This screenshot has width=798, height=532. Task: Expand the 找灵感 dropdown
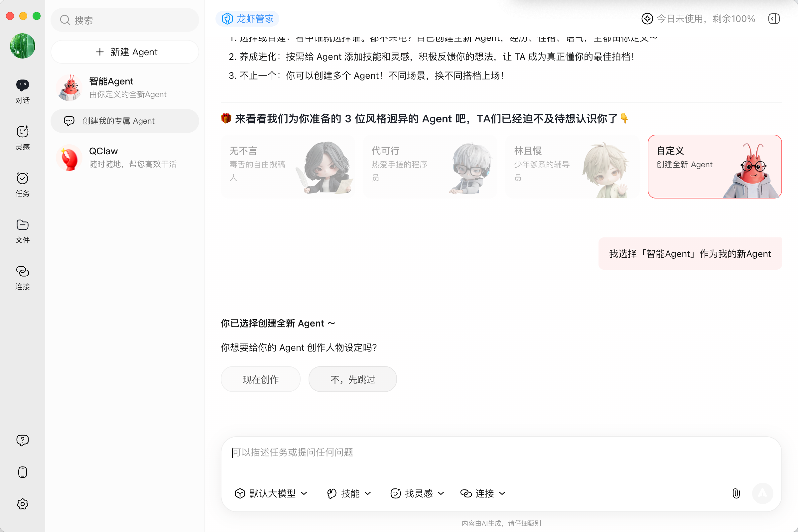point(417,493)
